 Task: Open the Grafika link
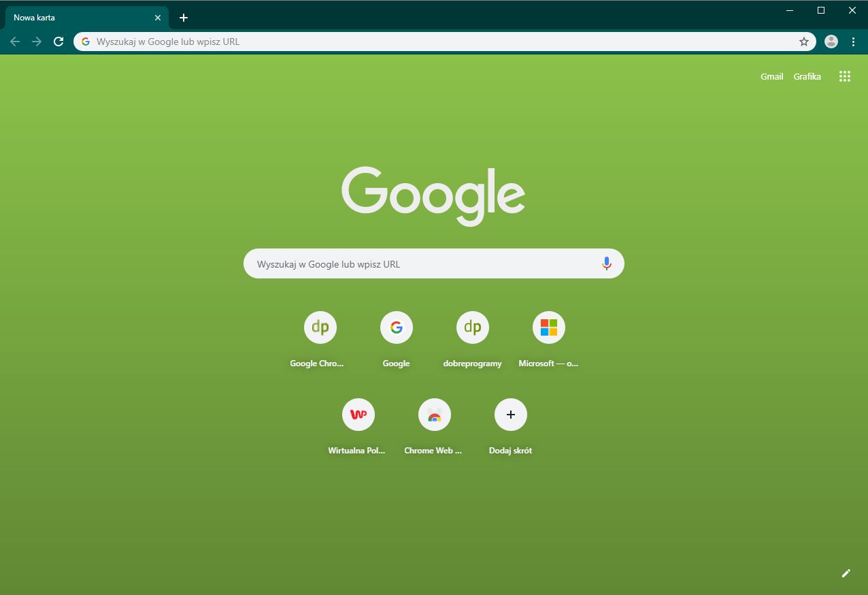807,76
